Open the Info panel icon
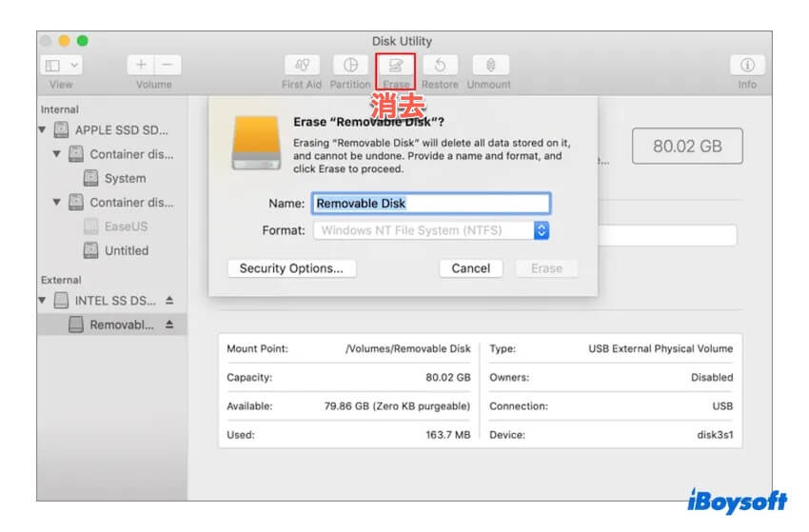Viewport: 809px width, 532px height. point(747,66)
